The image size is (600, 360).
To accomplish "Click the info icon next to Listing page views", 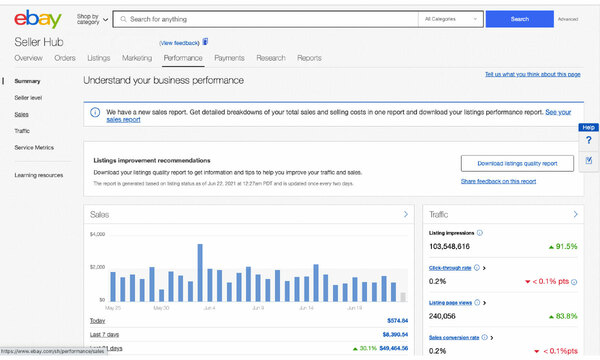I will pyautogui.click(x=477, y=303).
